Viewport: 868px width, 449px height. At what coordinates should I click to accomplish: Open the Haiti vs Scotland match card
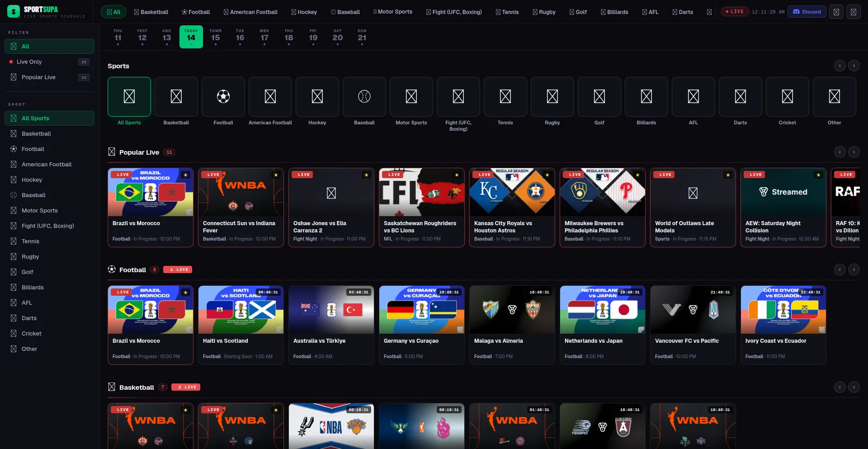point(241,325)
